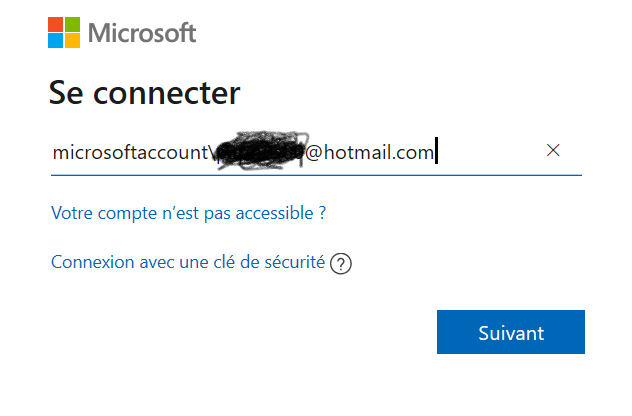Screen dimensions: 632x416
Task: Click the green square of the Microsoft logo
Action: click(x=73, y=24)
